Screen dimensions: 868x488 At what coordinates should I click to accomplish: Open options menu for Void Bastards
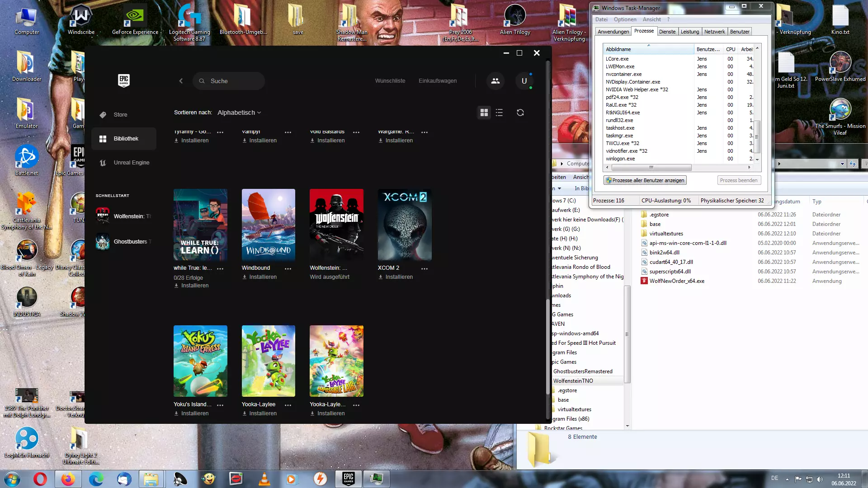click(x=356, y=132)
